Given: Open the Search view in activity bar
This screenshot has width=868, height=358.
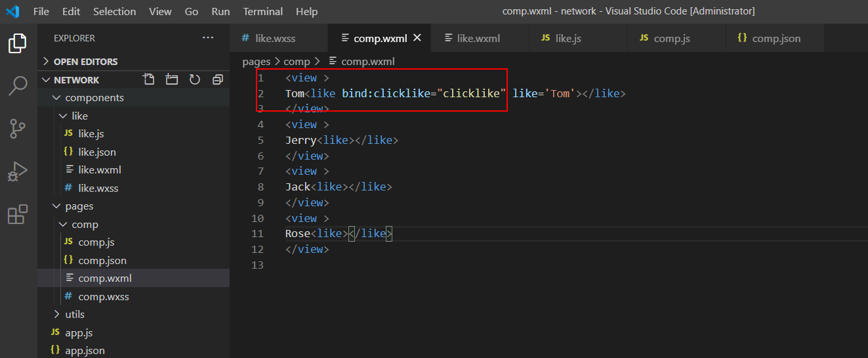Looking at the screenshot, I should click(18, 85).
